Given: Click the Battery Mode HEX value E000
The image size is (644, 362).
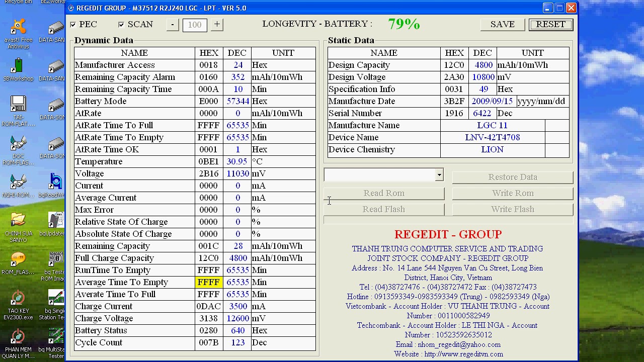Looking at the screenshot, I should [208, 101].
